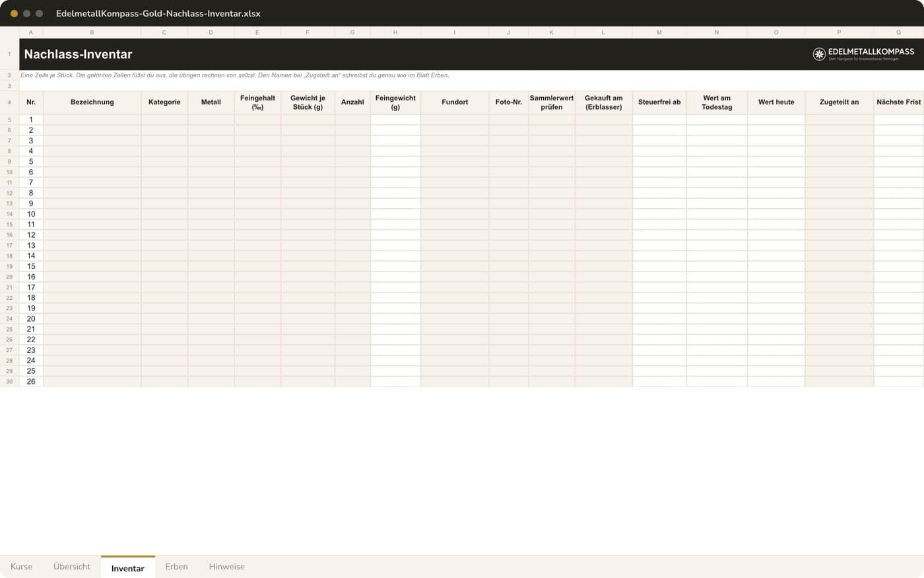Image resolution: width=924 pixels, height=578 pixels.
Task: Click the Anzahl header cell
Action: click(x=352, y=102)
